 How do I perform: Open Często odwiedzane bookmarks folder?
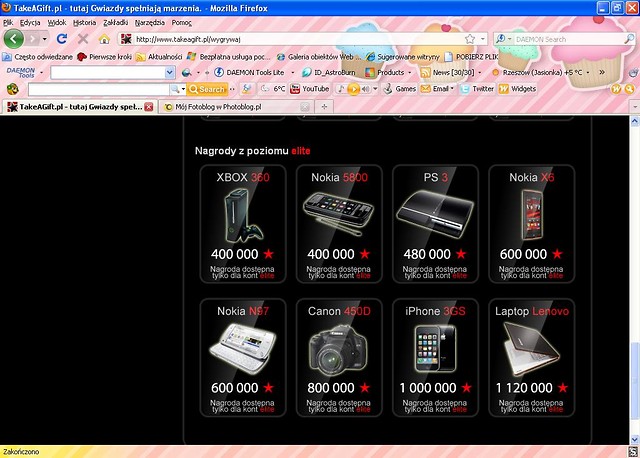pyautogui.click(x=38, y=56)
